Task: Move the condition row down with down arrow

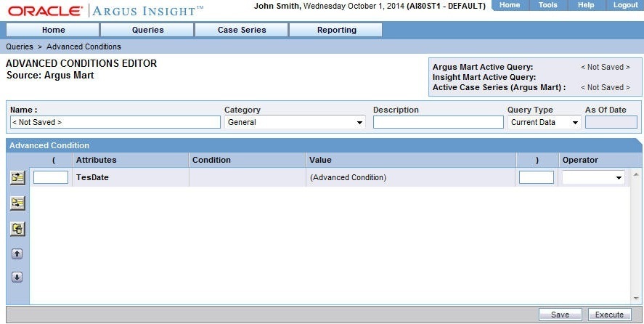Action: click(17, 278)
